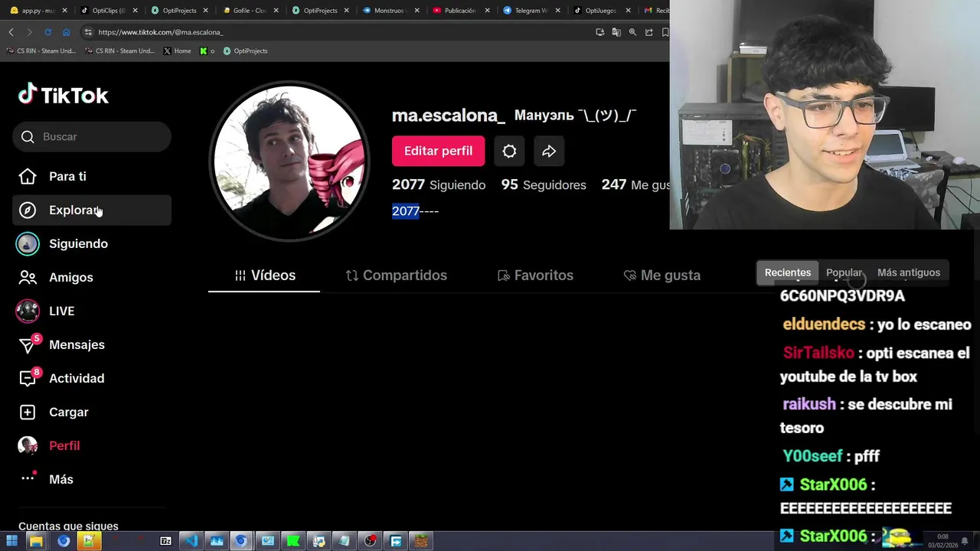Switch to the Publicación YouTube tab

(x=461, y=11)
